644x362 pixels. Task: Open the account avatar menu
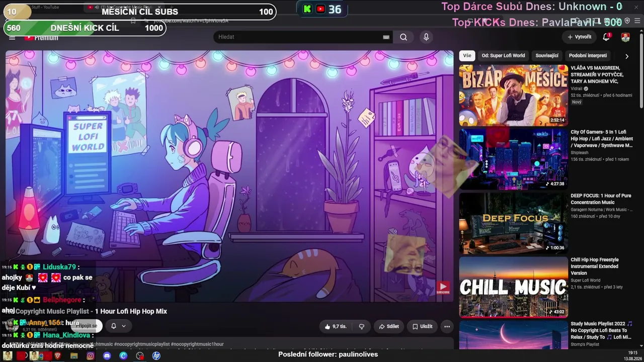(625, 37)
